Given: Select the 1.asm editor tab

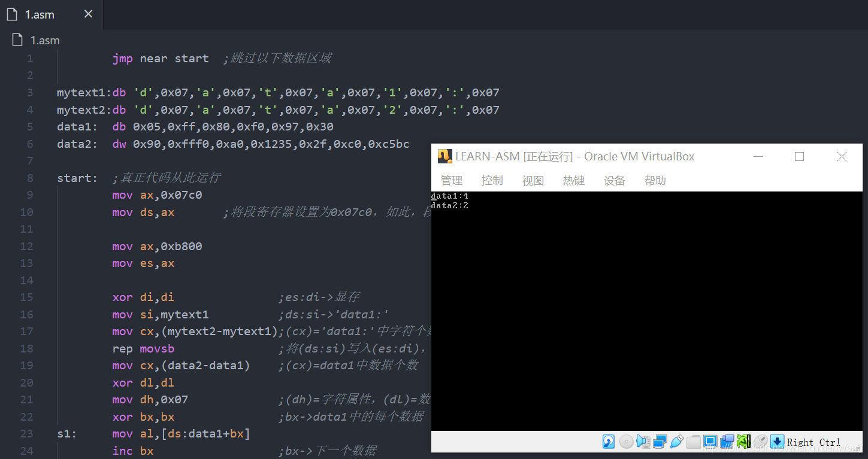Looking at the screenshot, I should [x=51, y=15].
